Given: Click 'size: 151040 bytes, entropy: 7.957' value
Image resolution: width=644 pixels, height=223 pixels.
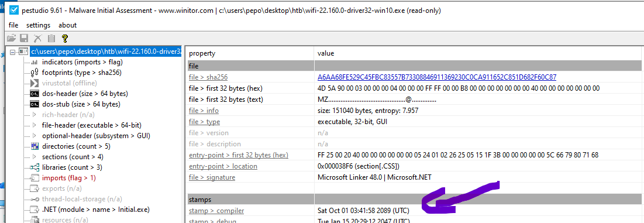Looking at the screenshot, I should click(x=368, y=111).
